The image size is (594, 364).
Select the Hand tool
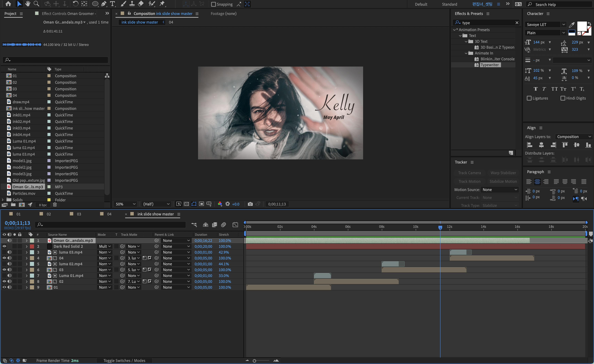coord(28,4)
